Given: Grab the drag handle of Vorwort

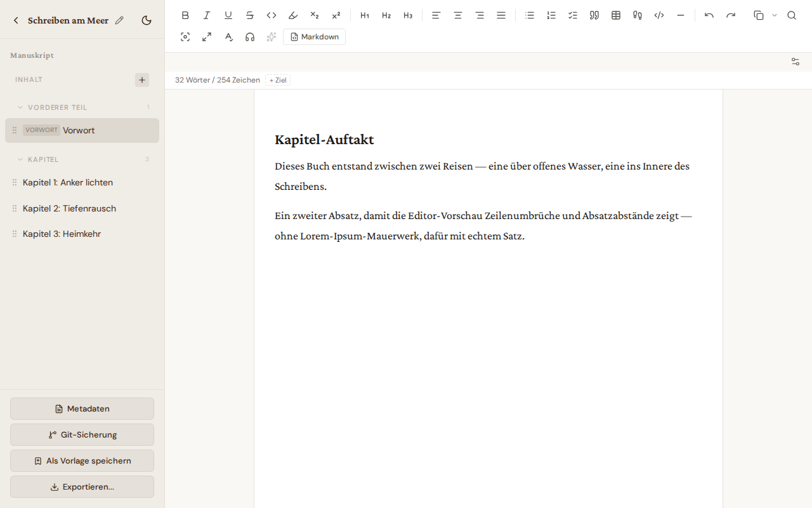Looking at the screenshot, I should tap(15, 130).
